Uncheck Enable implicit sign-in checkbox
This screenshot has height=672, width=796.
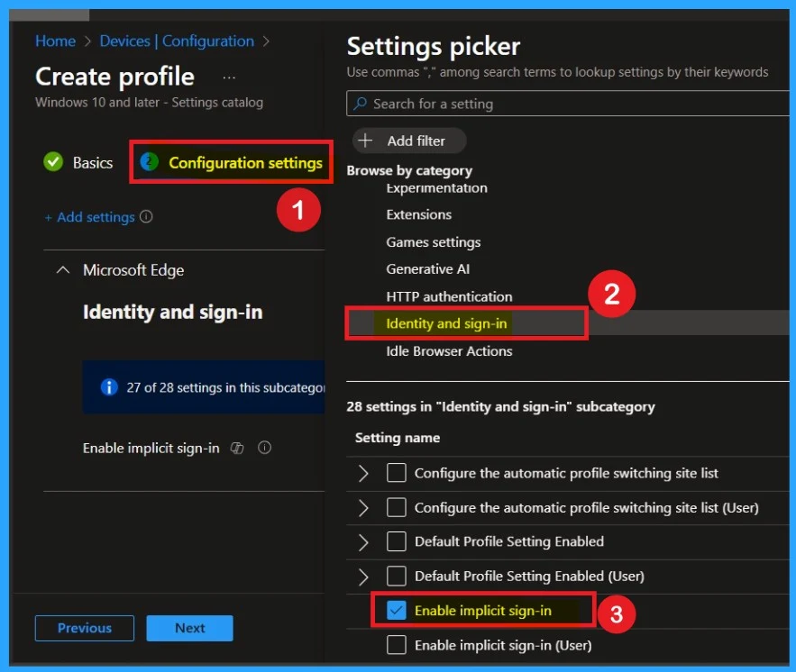(397, 610)
